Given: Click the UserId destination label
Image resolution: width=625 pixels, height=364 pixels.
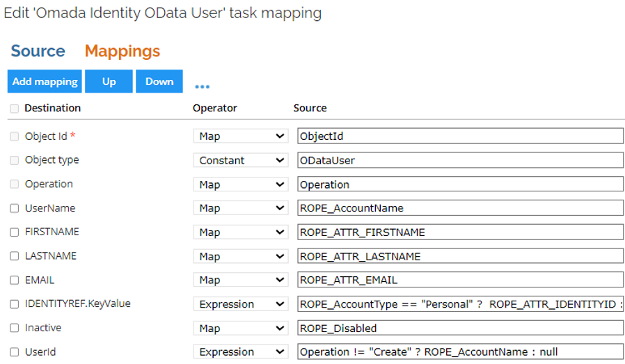Looking at the screenshot, I should click(40, 352).
